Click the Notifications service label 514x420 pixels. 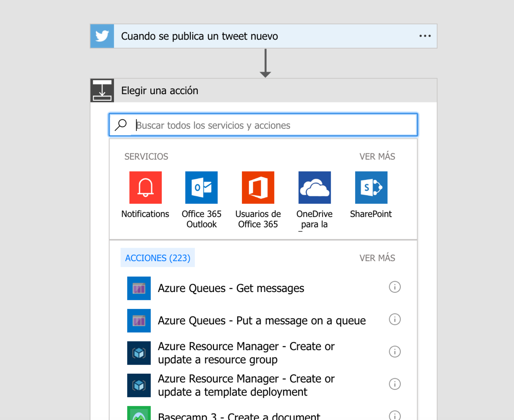145,214
